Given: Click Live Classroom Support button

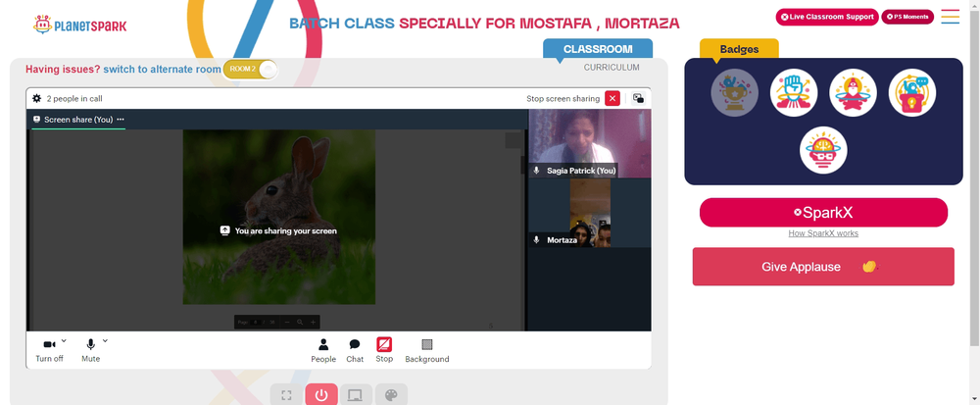Looking at the screenshot, I should point(827,17).
